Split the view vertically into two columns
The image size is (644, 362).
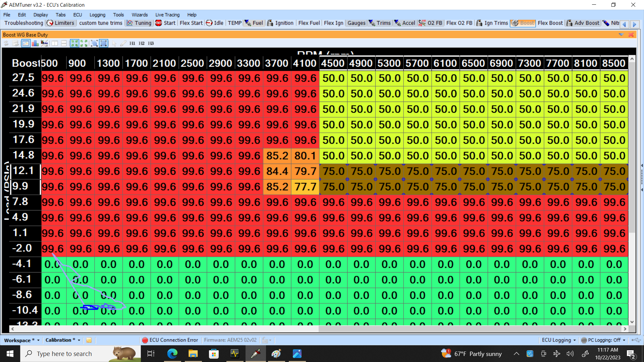pyautogui.click(x=54, y=43)
